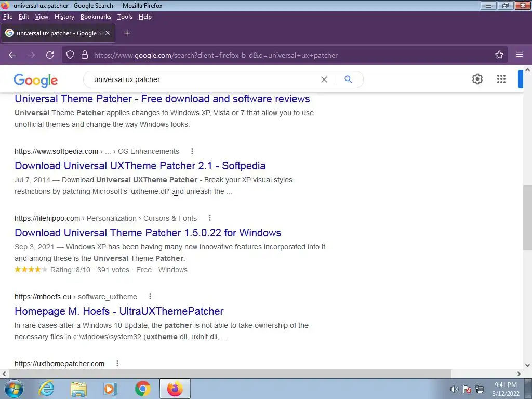Open the View menu
Viewport: 532px width, 399px height.
[42, 17]
